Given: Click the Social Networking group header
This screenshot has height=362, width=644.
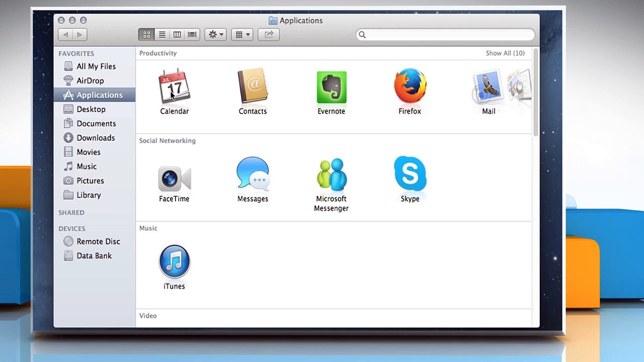Looking at the screenshot, I should (x=168, y=141).
